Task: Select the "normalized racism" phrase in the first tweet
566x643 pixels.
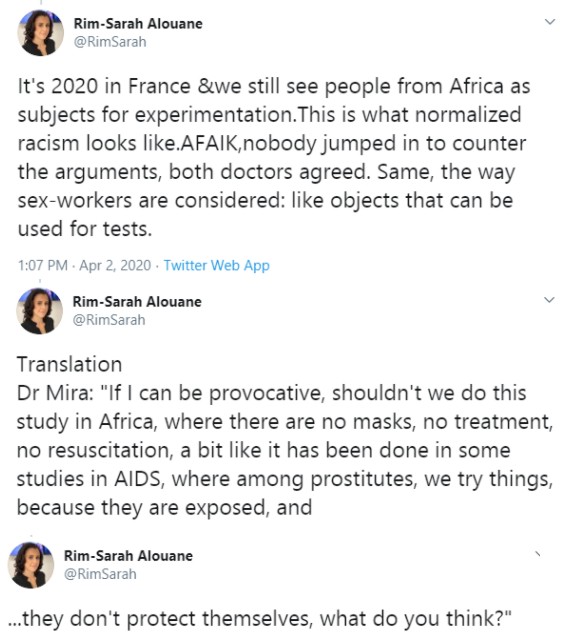Action: [x=269, y=129]
